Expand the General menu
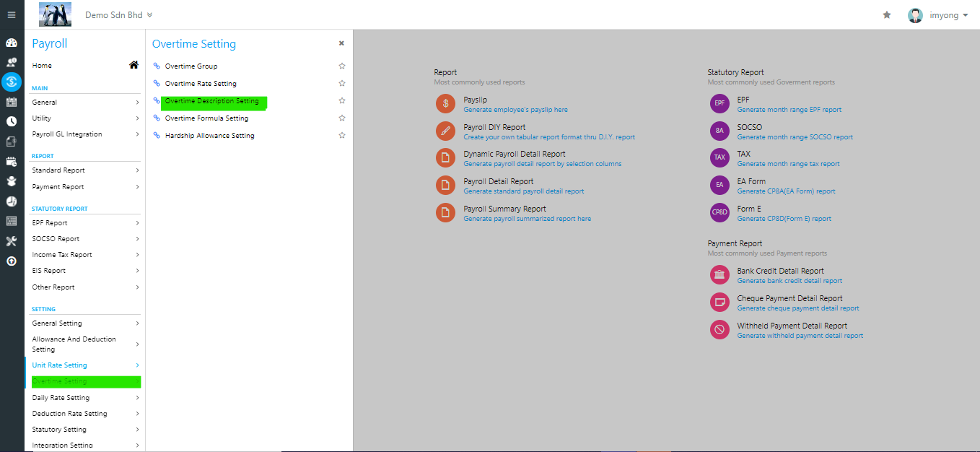The image size is (980, 452). (85, 103)
